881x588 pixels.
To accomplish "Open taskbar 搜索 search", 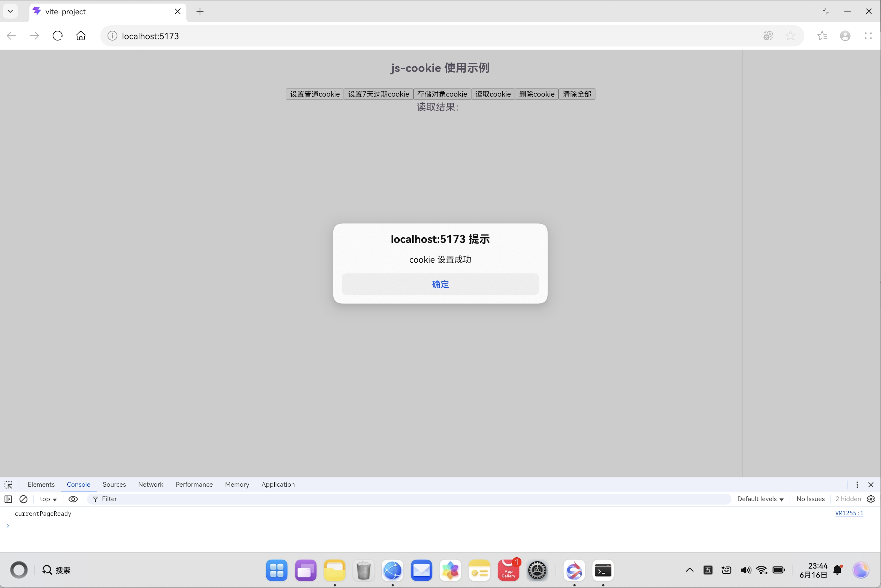I will point(56,570).
